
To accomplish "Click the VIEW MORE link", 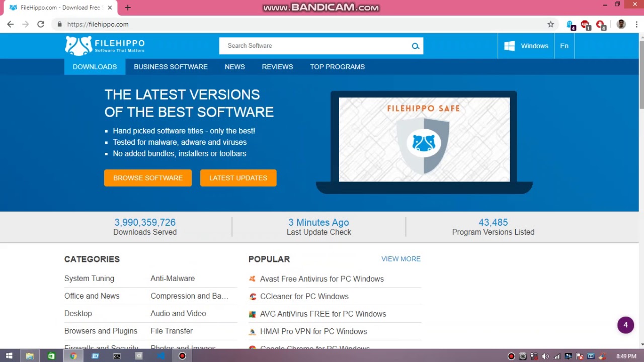I will tap(401, 259).
